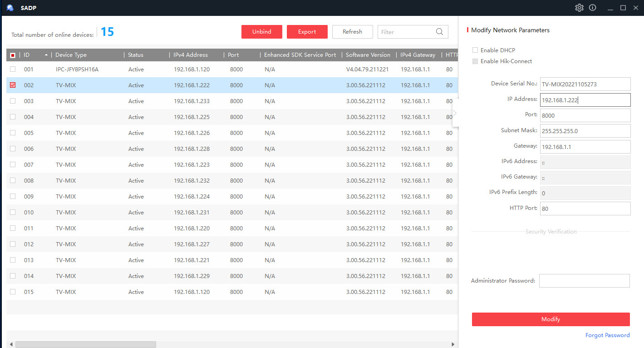
Task: Sort by IPv4 Address column header
Action: [x=191, y=55]
